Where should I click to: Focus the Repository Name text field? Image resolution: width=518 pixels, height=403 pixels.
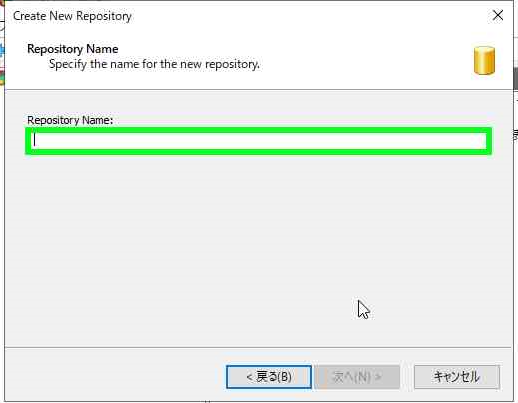259,141
